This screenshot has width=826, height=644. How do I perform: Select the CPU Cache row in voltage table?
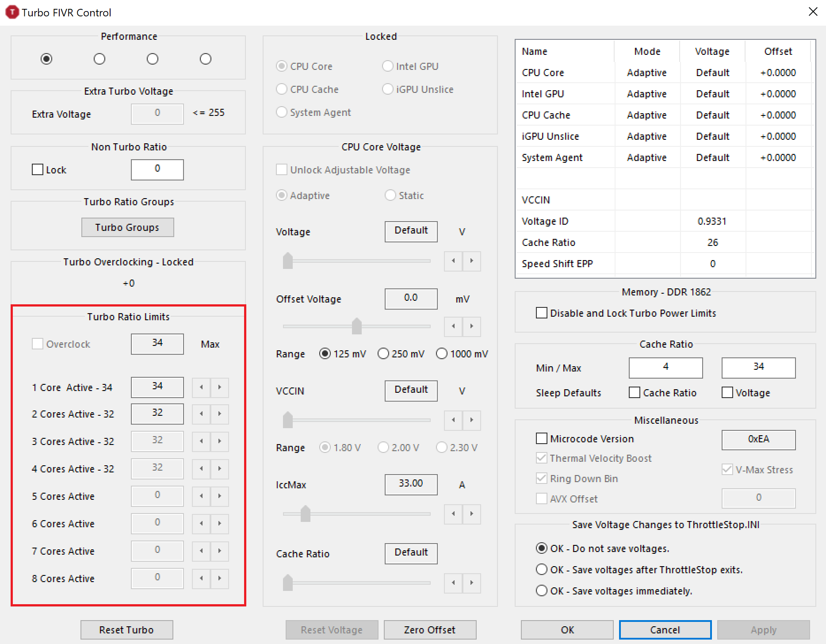pyautogui.click(x=664, y=115)
